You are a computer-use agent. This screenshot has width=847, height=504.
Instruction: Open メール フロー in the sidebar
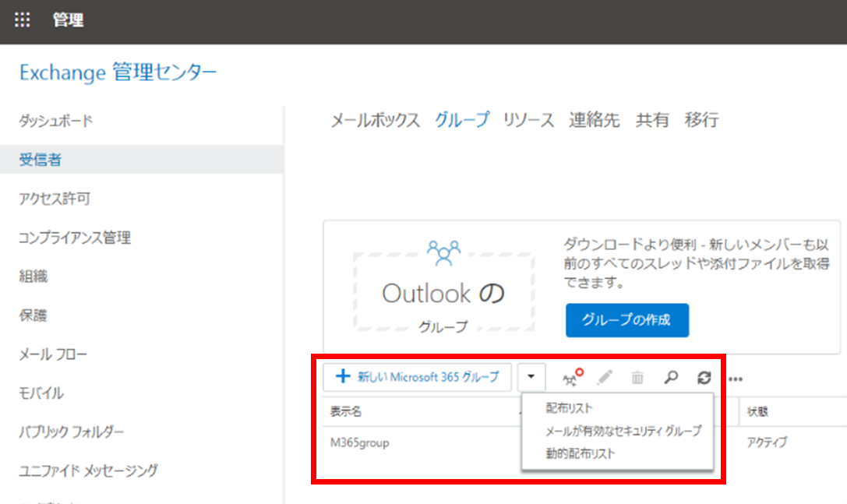53,354
